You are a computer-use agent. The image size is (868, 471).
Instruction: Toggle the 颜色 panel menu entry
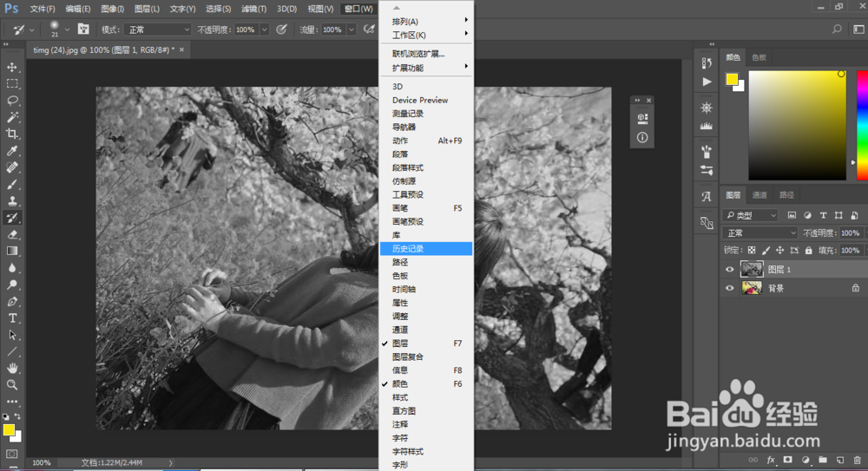(x=426, y=383)
